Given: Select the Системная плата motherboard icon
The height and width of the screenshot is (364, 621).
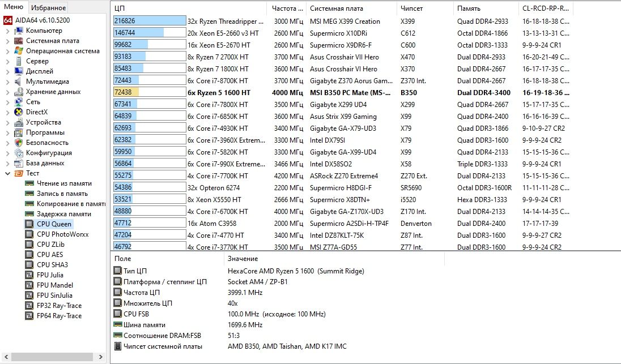Looking at the screenshot, I should click(19, 41).
